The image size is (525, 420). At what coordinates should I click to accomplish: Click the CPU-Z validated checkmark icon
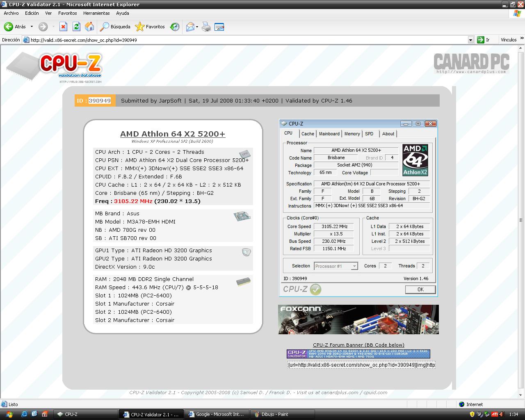[x=315, y=289]
